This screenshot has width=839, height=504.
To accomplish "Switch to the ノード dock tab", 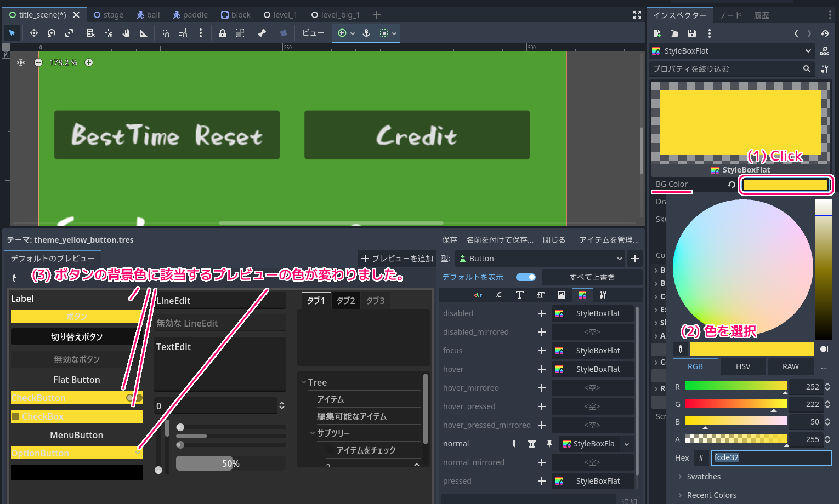I will point(730,15).
